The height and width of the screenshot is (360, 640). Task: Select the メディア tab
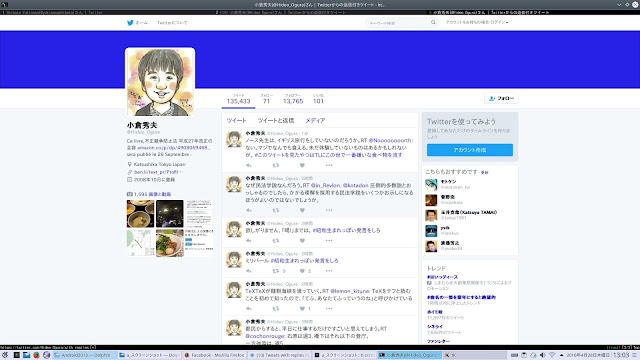coord(315,120)
